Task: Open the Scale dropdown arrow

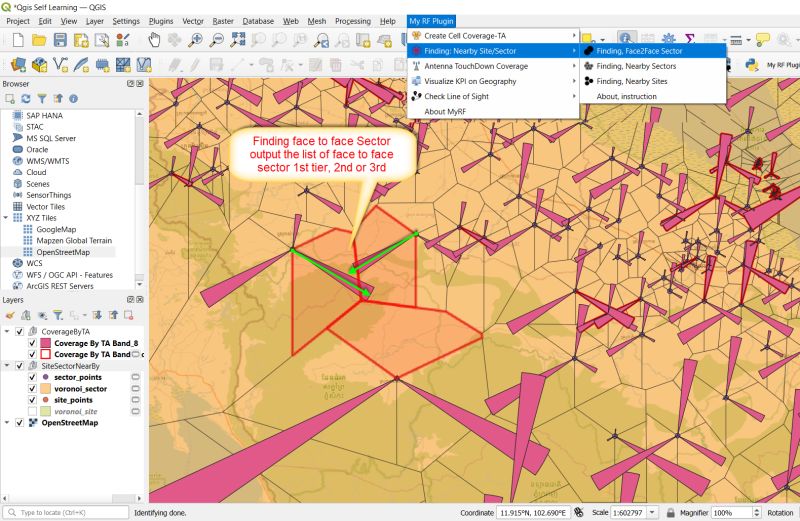Action: coord(652,512)
